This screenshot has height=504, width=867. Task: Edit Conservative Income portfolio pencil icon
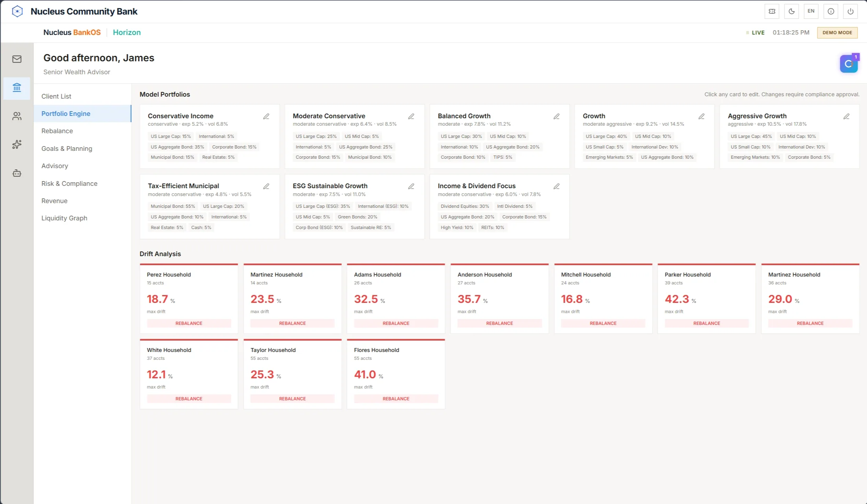266,116
